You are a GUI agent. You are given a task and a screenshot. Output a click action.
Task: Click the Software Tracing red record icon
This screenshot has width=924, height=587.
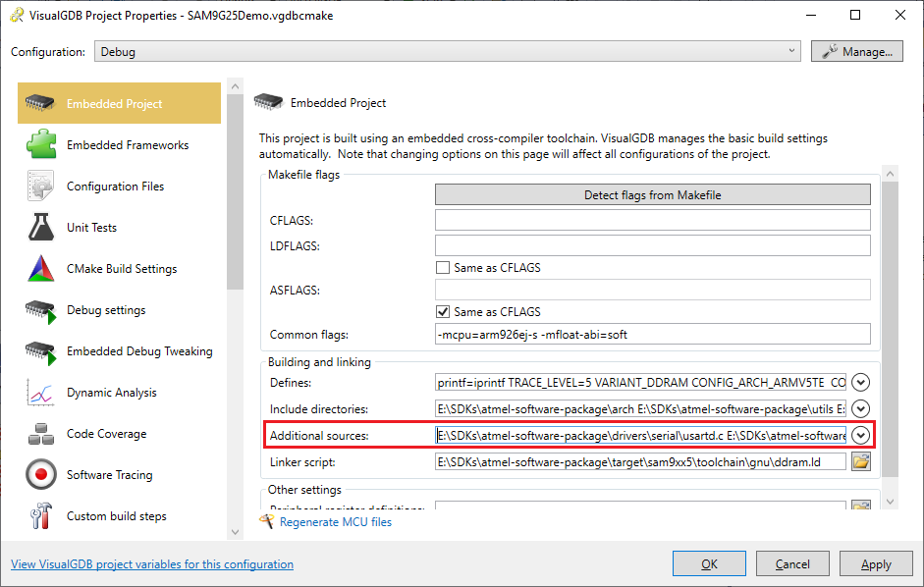click(x=40, y=474)
